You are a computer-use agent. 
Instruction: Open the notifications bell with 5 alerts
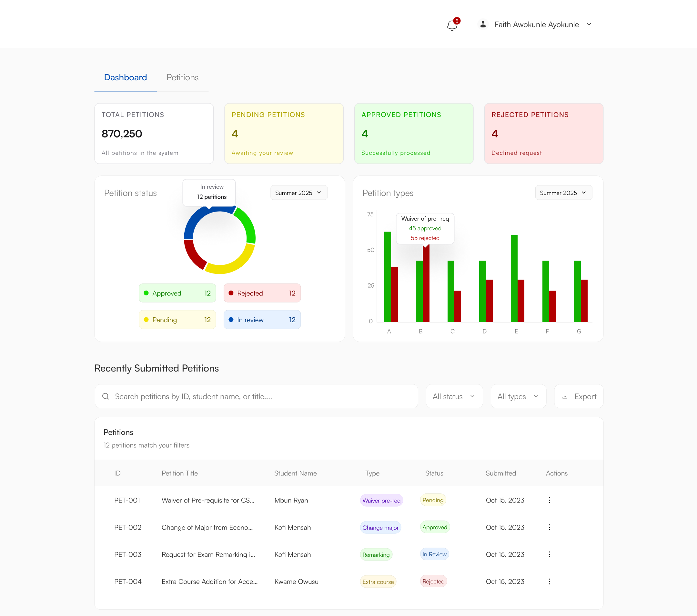(x=451, y=24)
